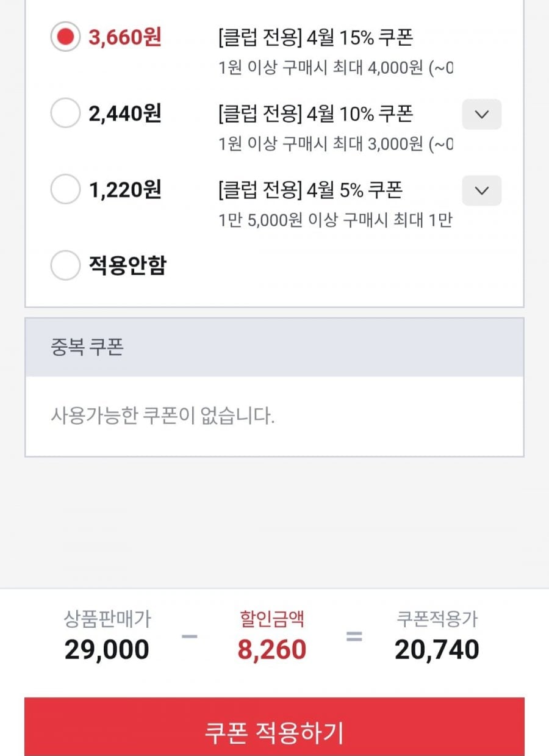The image size is (549, 756).
Task: Click the 최대 4,000원 condition text
Action: tap(378, 68)
